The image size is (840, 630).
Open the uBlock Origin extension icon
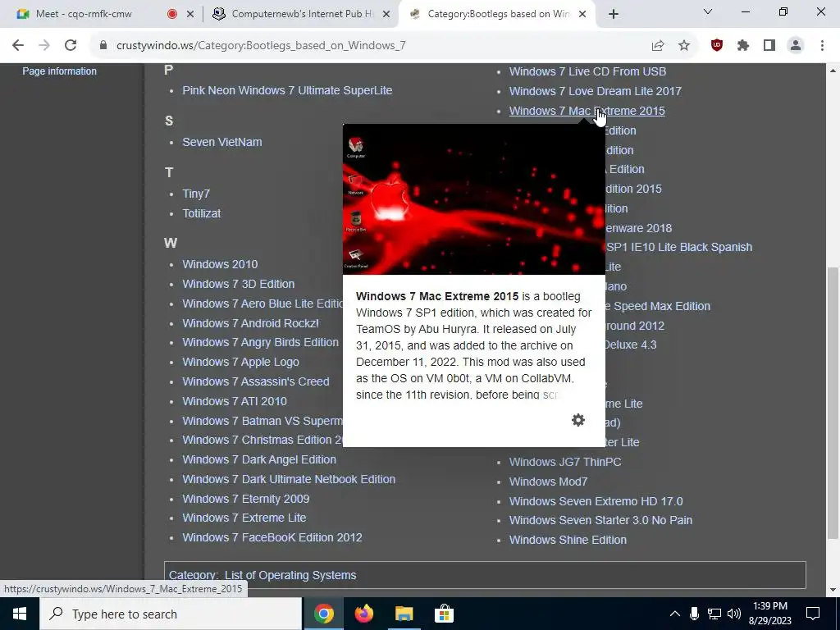[x=717, y=46]
